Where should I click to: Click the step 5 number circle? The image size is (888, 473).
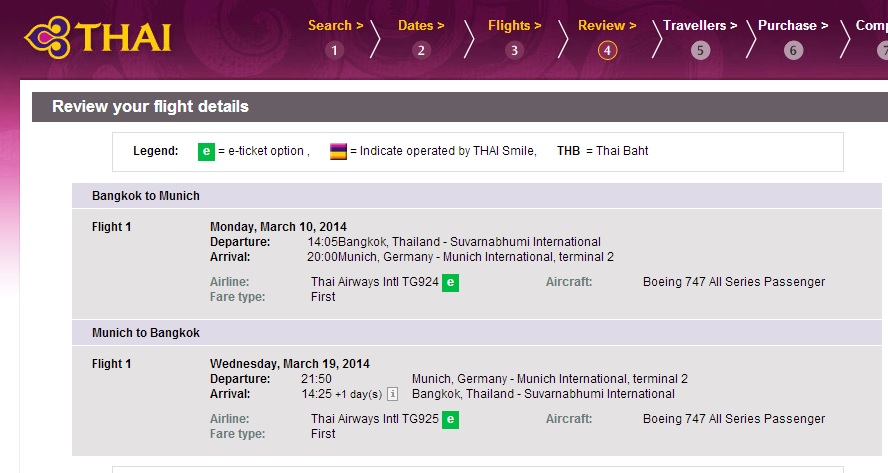pyautogui.click(x=700, y=51)
